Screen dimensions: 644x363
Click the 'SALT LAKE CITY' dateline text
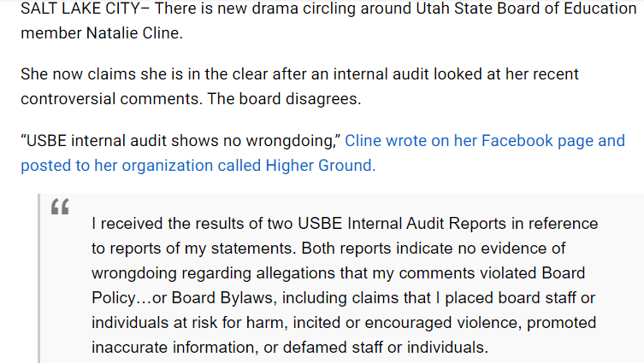[80, 9]
